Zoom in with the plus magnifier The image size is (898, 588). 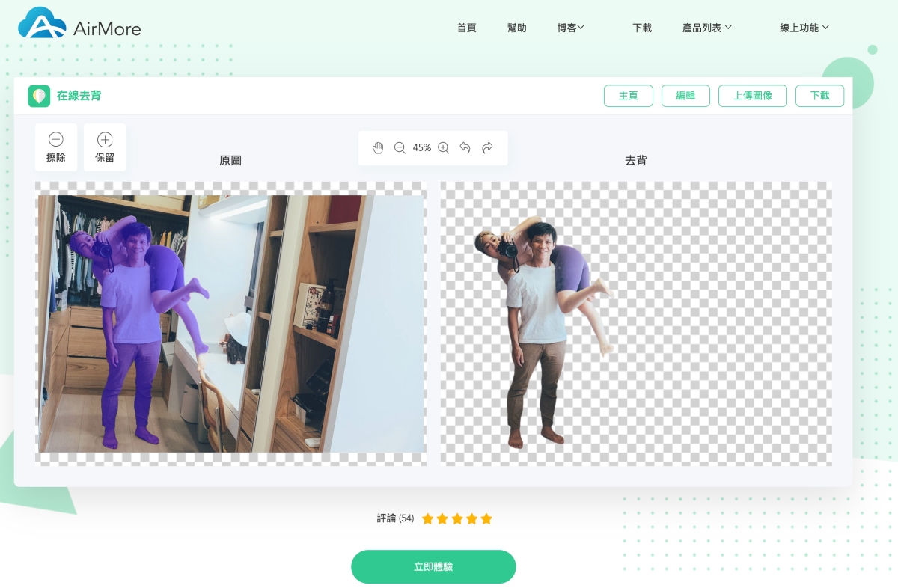(x=443, y=148)
